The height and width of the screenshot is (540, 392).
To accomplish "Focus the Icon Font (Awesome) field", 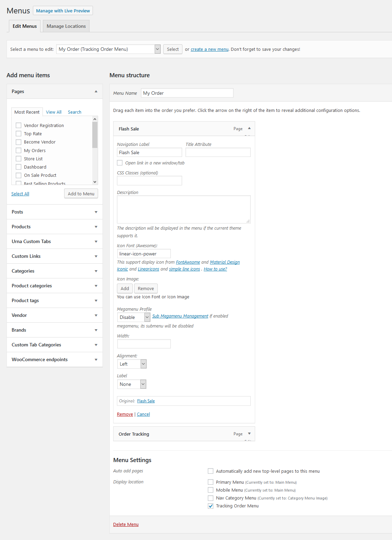I will pyautogui.click(x=144, y=254).
